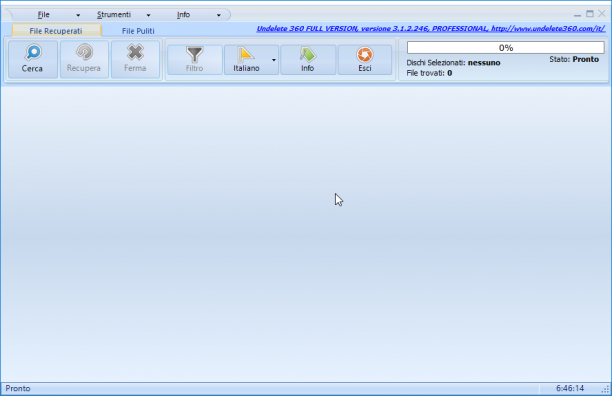612x396 pixels.
Task: Expand the File menu dropdown arrow
Action: (78, 15)
